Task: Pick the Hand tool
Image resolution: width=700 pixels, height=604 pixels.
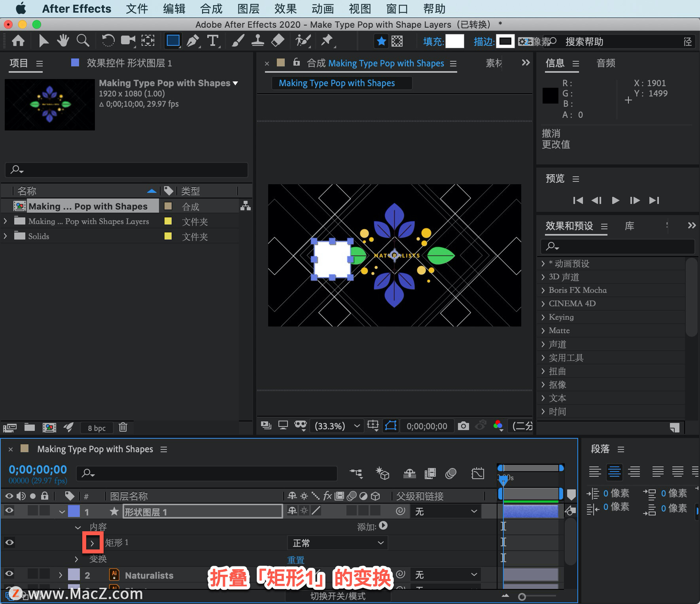Action: (63, 40)
